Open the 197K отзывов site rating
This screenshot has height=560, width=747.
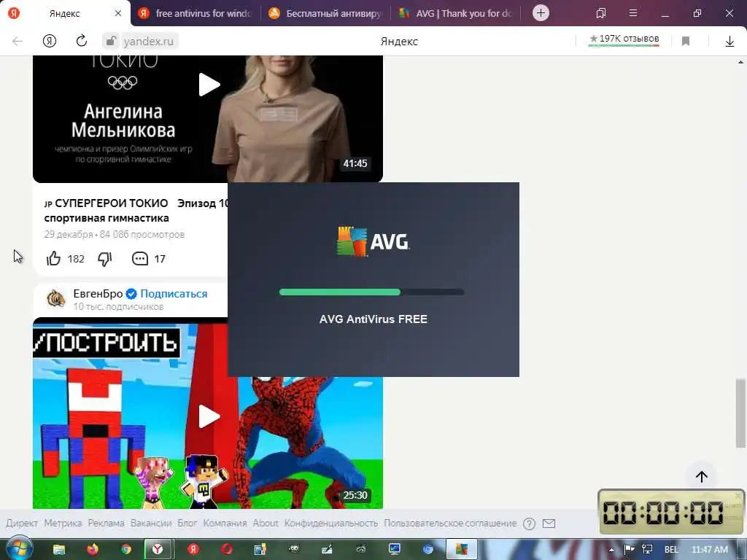[624, 39]
